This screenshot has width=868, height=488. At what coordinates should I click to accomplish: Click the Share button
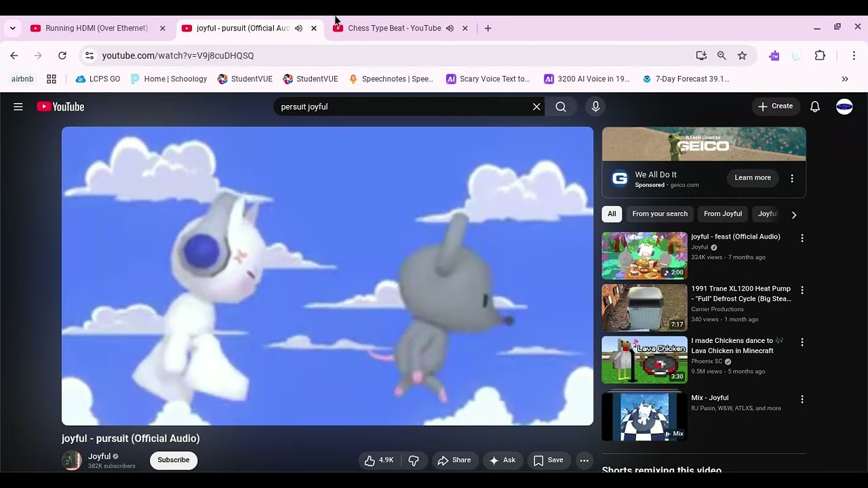pos(454,460)
